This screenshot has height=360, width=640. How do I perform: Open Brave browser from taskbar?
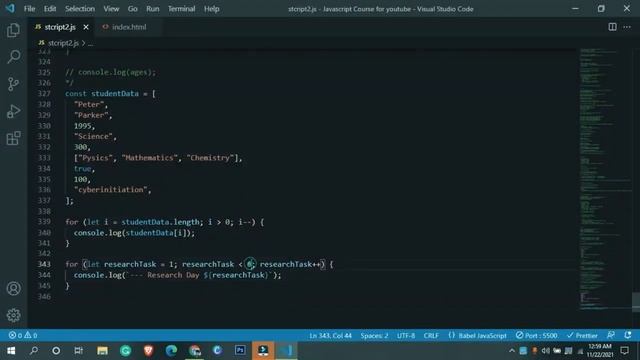tap(148, 351)
